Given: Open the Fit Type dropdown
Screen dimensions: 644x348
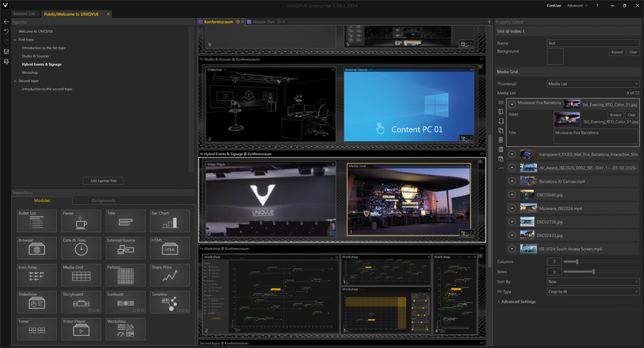Looking at the screenshot, I should [592, 292].
